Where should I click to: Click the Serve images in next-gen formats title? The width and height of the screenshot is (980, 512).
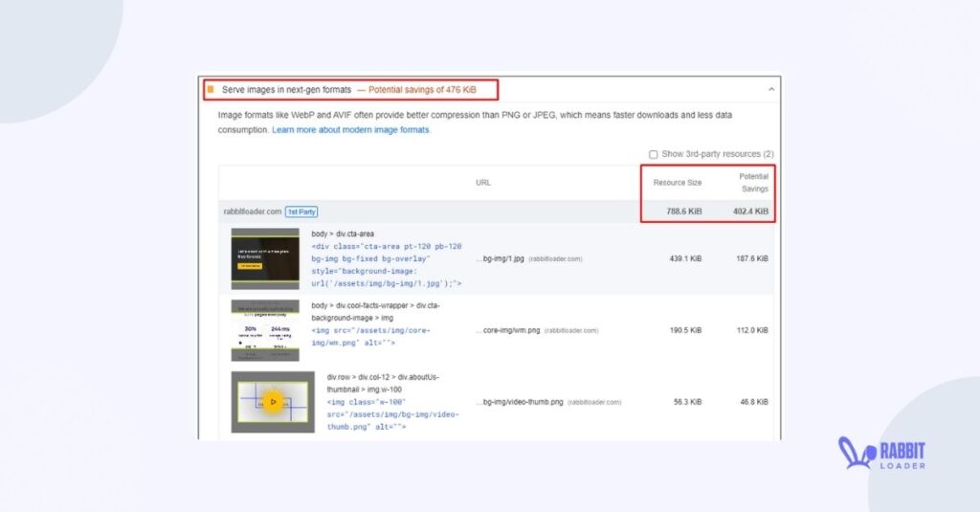286,89
